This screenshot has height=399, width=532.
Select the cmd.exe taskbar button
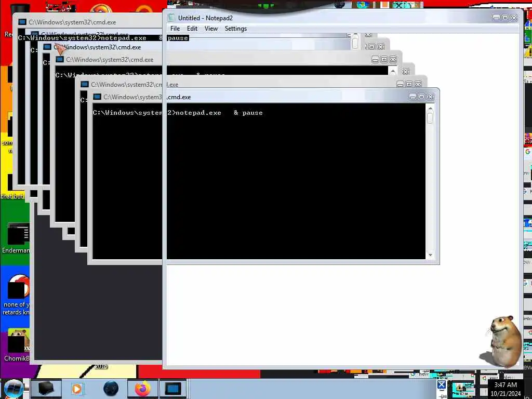point(173,389)
